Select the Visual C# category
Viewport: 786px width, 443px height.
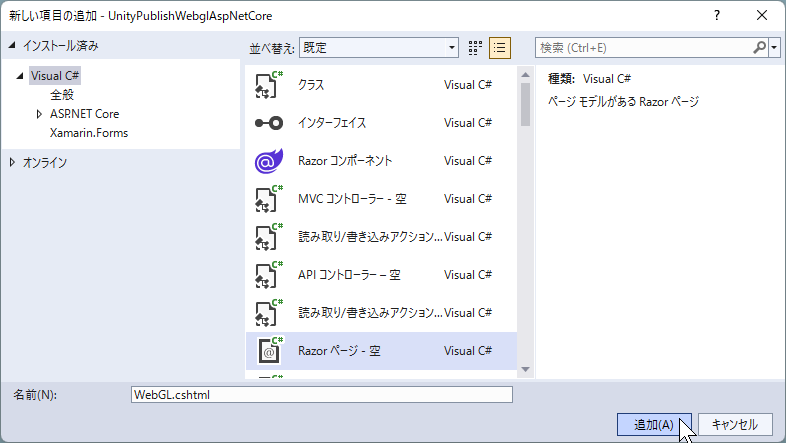click(55, 76)
